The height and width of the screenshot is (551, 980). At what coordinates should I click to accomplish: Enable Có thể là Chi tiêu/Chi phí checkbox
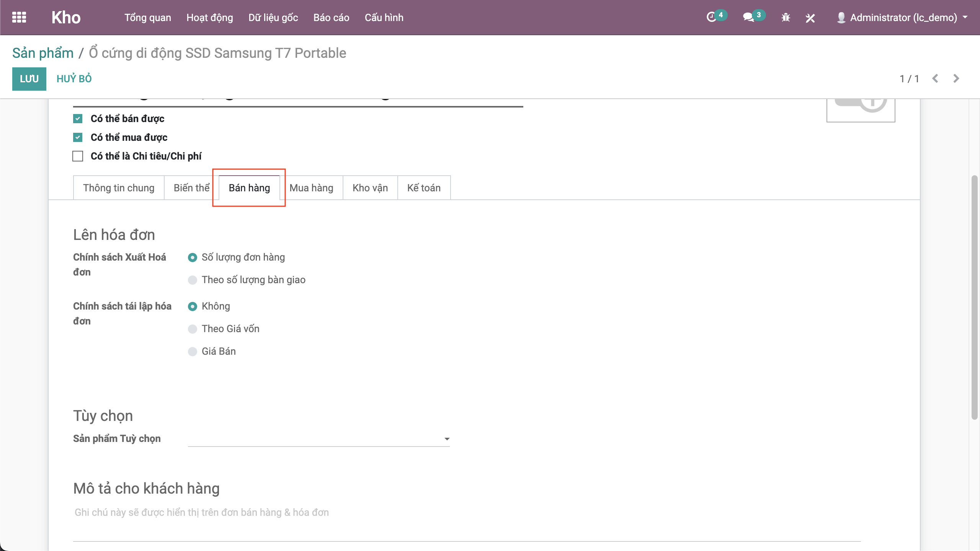coord(78,156)
